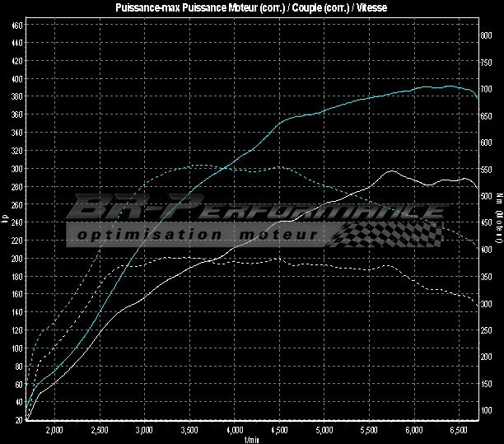Click the dashed cyan torque curve's highest point

[x=198, y=166]
